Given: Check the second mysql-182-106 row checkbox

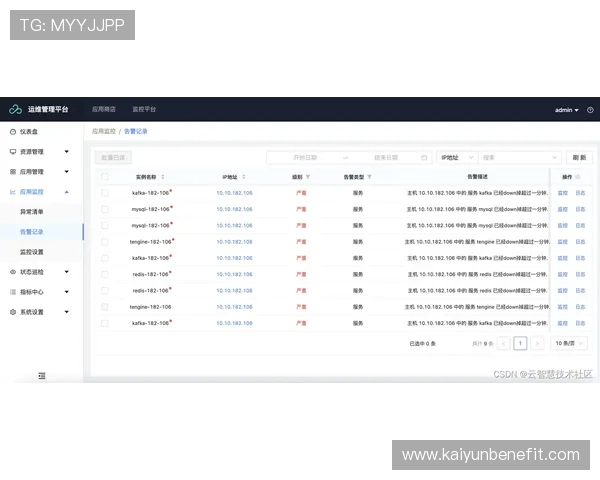Looking at the screenshot, I should pyautogui.click(x=105, y=225).
